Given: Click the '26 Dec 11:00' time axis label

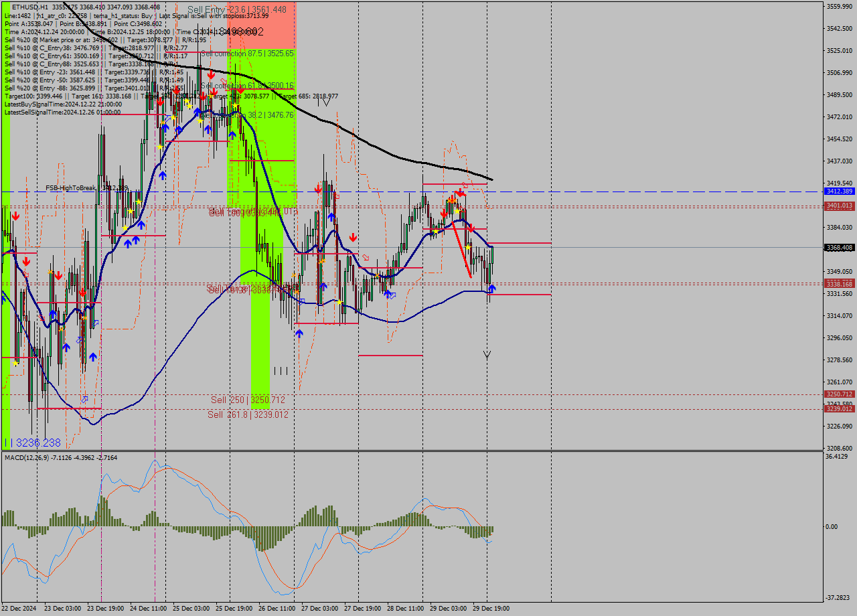Looking at the screenshot, I should pyautogui.click(x=277, y=609).
